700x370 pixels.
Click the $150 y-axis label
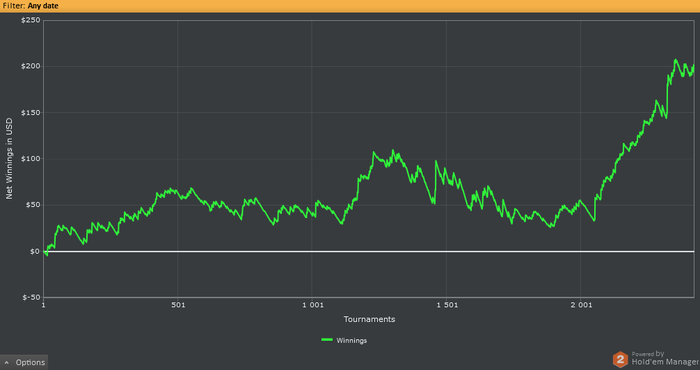[x=31, y=113]
